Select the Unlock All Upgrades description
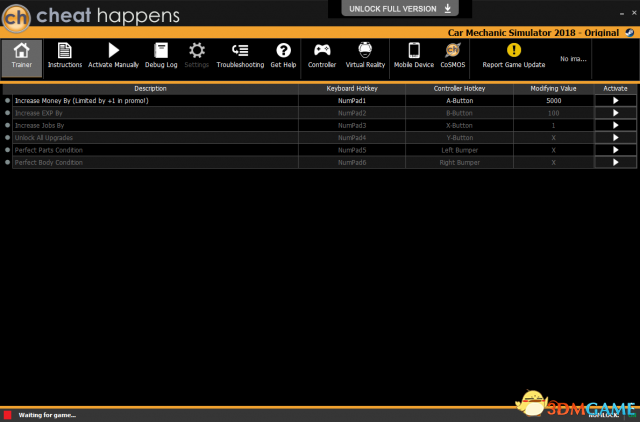This screenshot has width=640, height=422. (155, 138)
